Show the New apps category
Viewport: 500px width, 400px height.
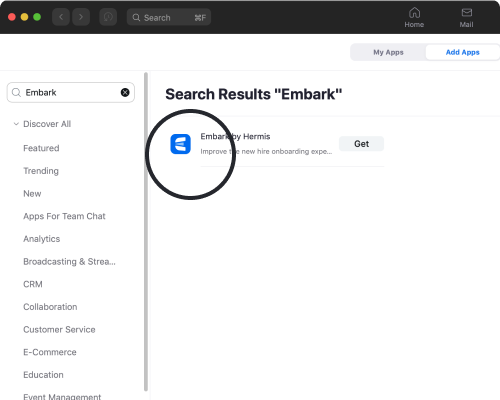click(x=32, y=193)
